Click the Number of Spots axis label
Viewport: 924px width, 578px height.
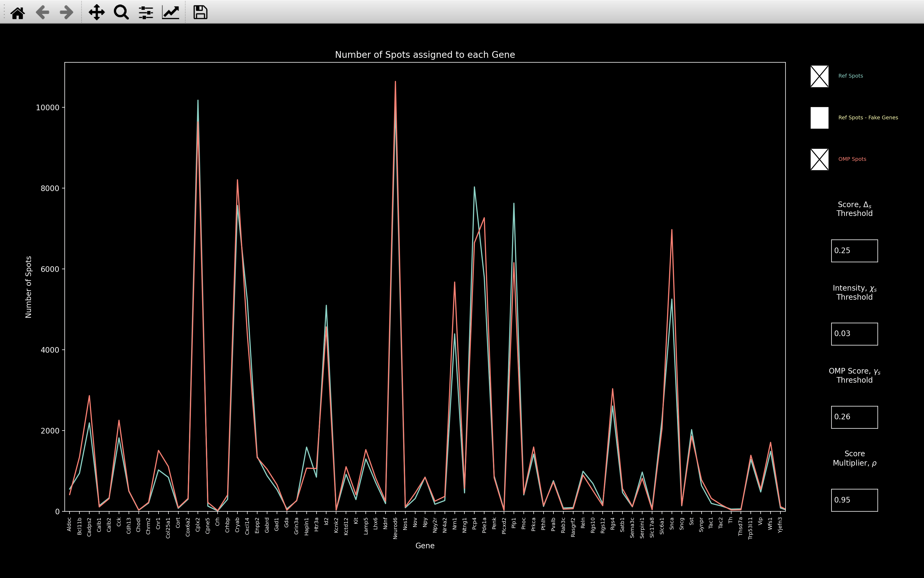tap(29, 287)
